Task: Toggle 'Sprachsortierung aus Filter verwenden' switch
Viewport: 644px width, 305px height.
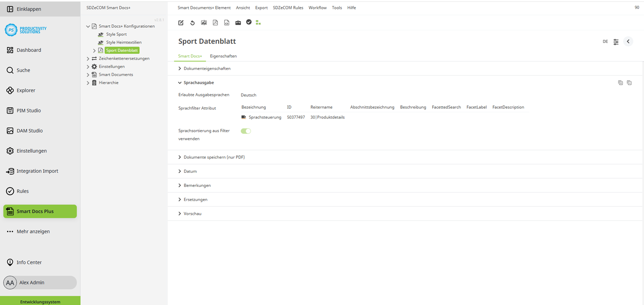Action: (246, 131)
